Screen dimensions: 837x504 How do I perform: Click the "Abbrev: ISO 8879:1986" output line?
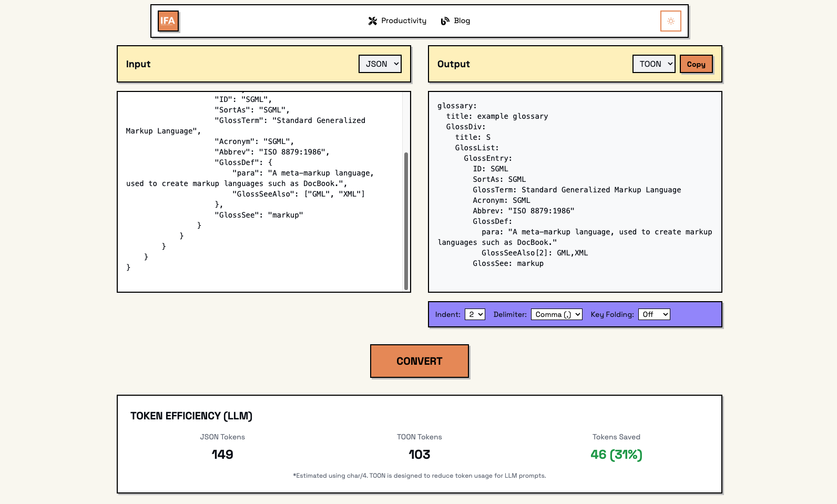click(524, 211)
